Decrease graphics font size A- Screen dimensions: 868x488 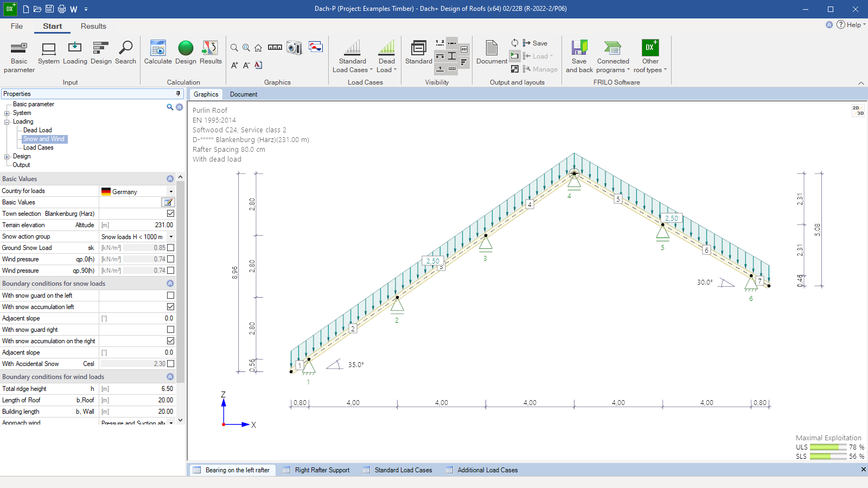[x=246, y=65]
